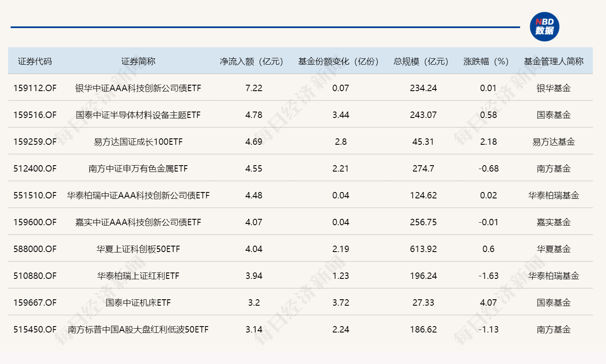Click net inflow value 7.22
606x364 pixels.
point(254,88)
